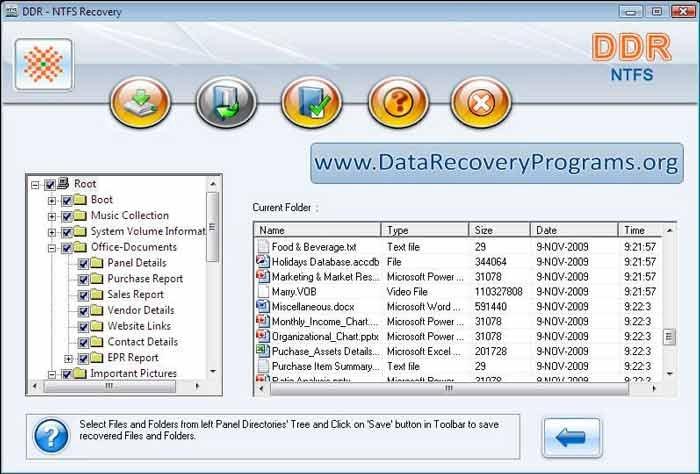Screen dimensions: 700x474
Task: Select Contact Details tree item
Action: [x=142, y=342]
